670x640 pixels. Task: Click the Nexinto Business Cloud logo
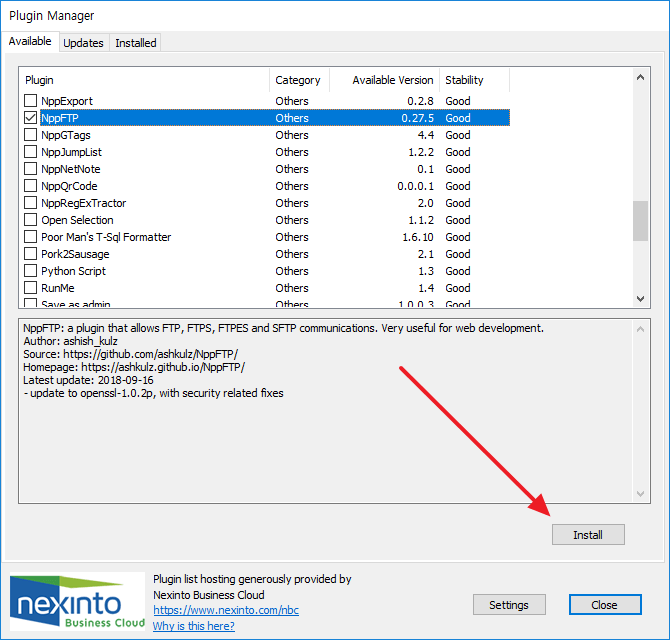pos(77,602)
